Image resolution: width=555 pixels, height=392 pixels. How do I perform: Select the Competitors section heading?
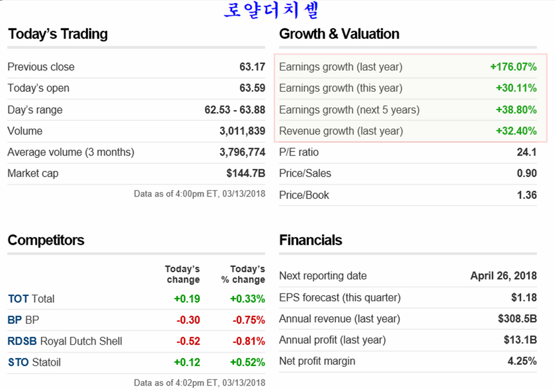tap(46, 241)
